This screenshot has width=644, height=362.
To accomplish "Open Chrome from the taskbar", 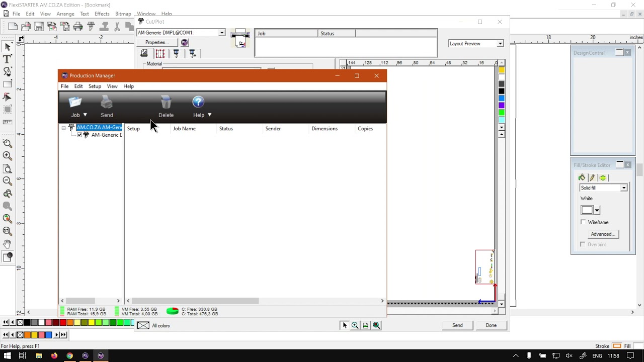I will click(69, 356).
